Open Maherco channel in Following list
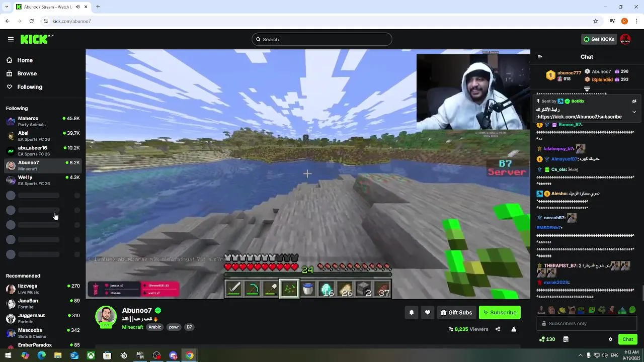Screen dimensions: 644x362 tap(42, 121)
